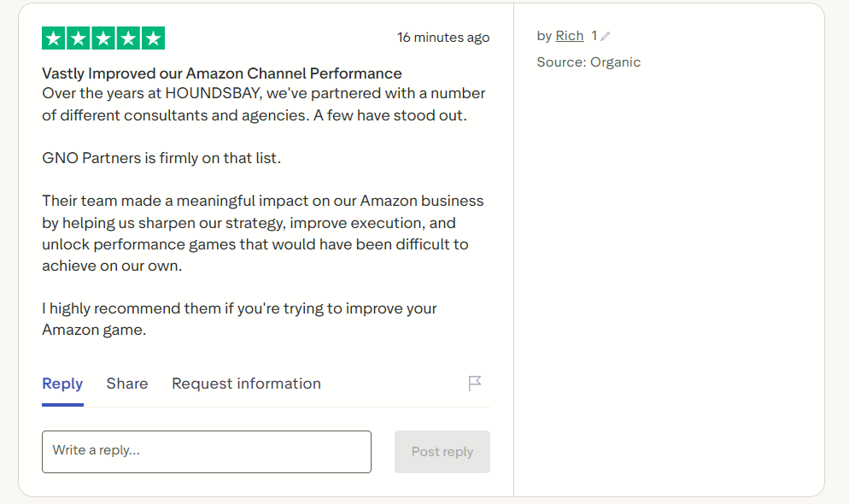Click the paragraph starting Over the years at HOUNDSBAY
Image resolution: width=849 pixels, height=504 pixels.
(x=264, y=104)
